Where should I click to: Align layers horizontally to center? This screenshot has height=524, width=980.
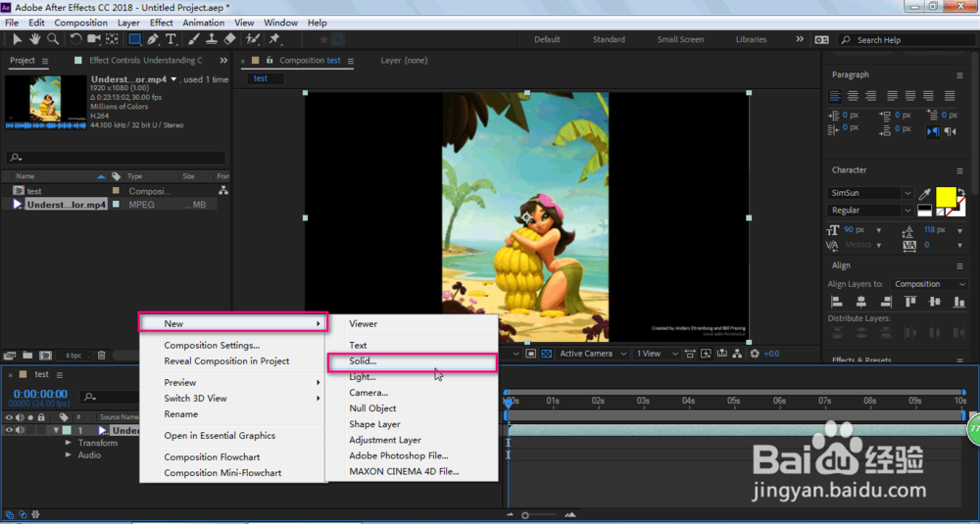861,303
